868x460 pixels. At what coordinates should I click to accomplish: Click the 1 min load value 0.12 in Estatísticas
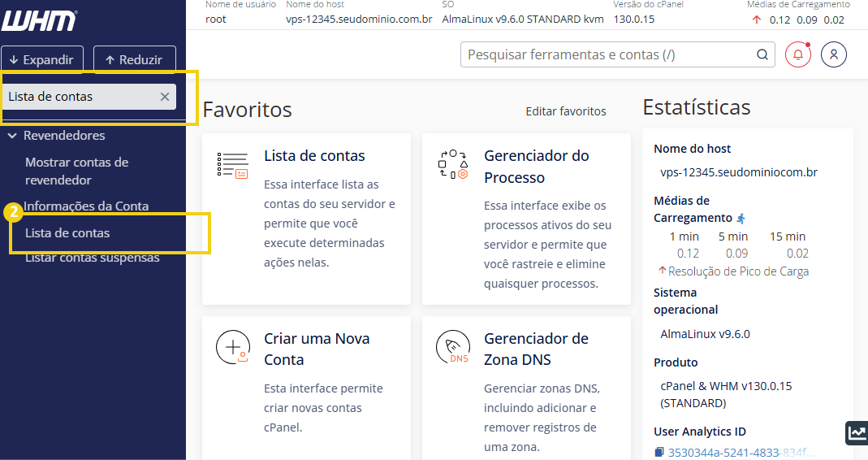(x=688, y=254)
